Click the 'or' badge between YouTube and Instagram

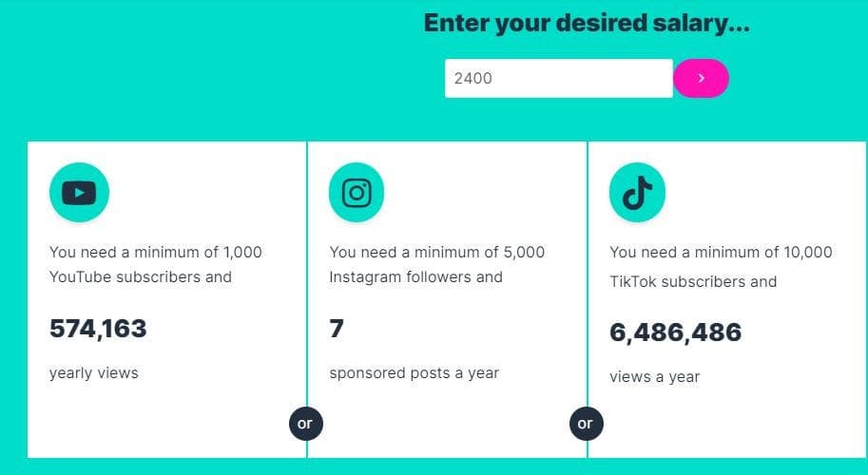[305, 424]
